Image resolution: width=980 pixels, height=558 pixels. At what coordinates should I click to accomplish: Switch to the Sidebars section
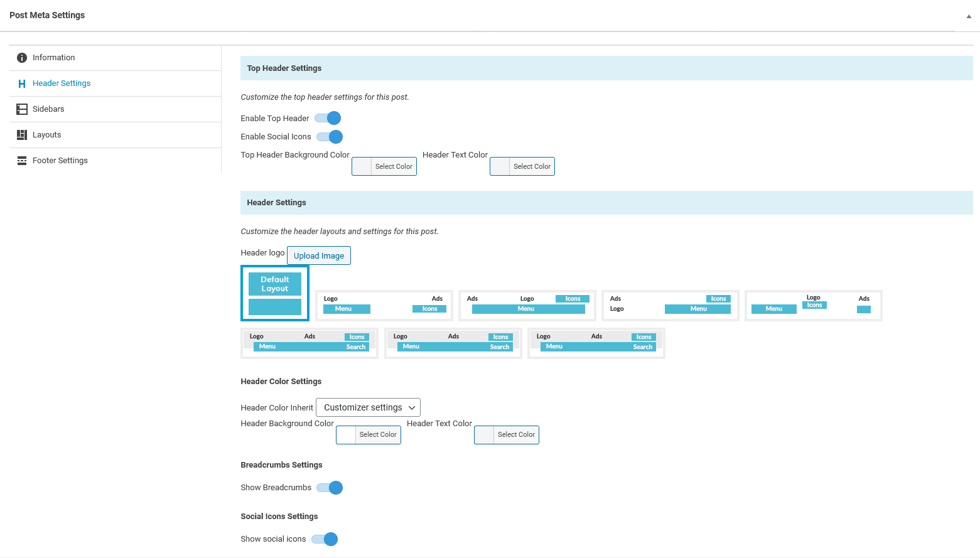coord(48,109)
